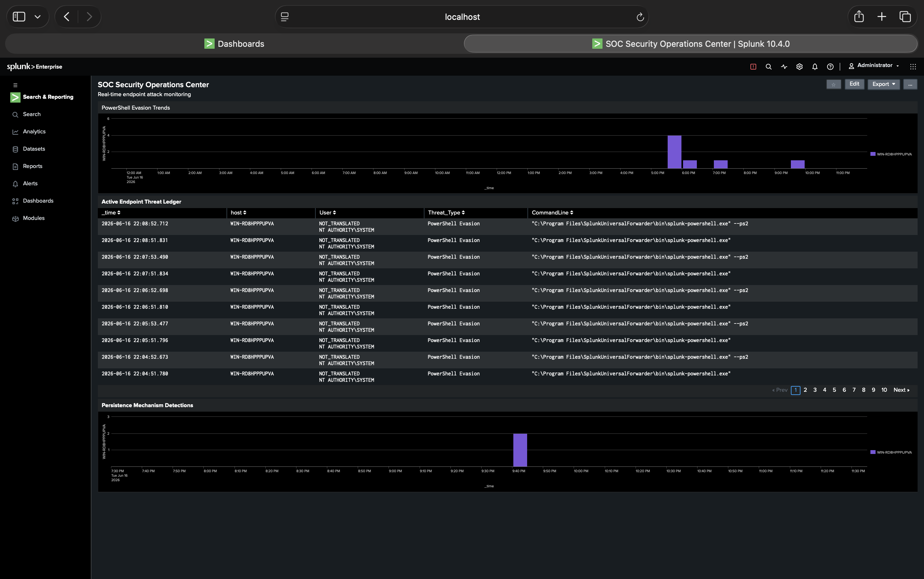Go to page 5 of the threat ledger
The width and height of the screenshot is (924, 579).
(834, 390)
